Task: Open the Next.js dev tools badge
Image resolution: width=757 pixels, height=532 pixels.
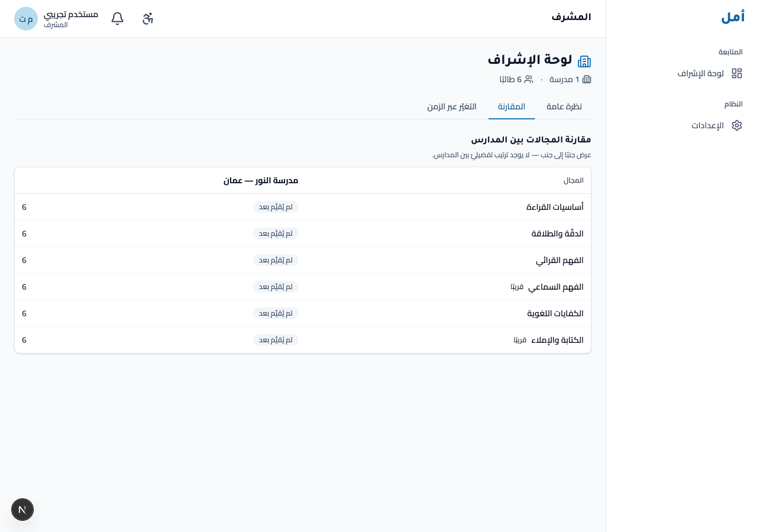Action: click(x=22, y=510)
